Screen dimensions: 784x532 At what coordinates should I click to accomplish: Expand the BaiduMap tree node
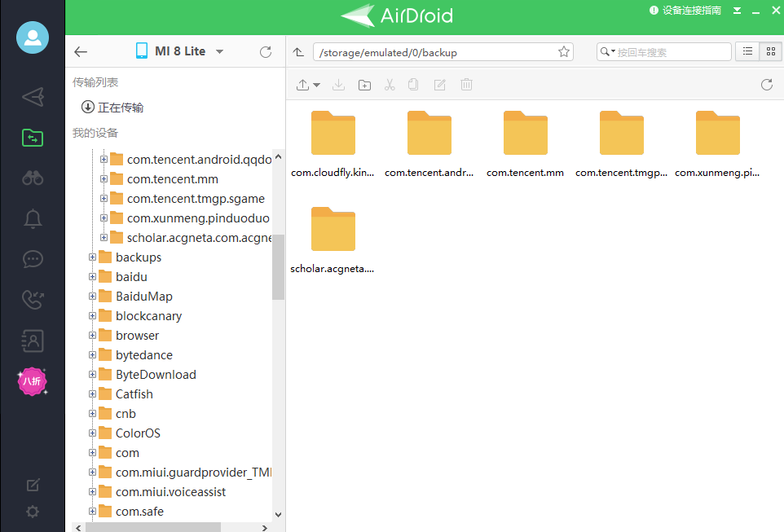(x=93, y=296)
